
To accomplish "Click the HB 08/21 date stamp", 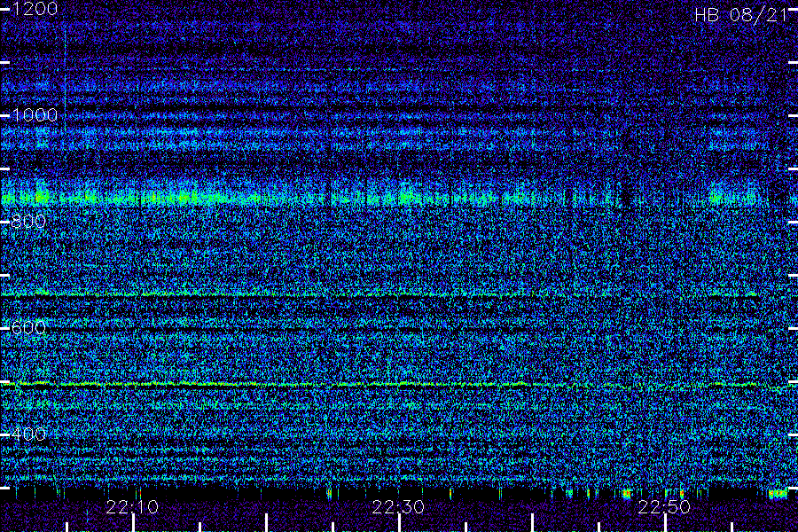I will (740, 15).
